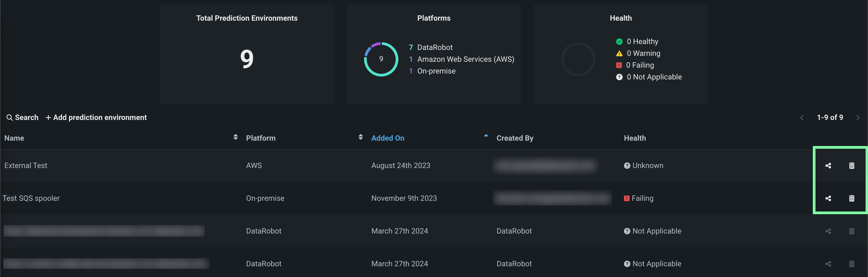Screen dimensions: 868x277
Task: Toggle Added On sort direction arrow
Action: [x=485, y=136]
